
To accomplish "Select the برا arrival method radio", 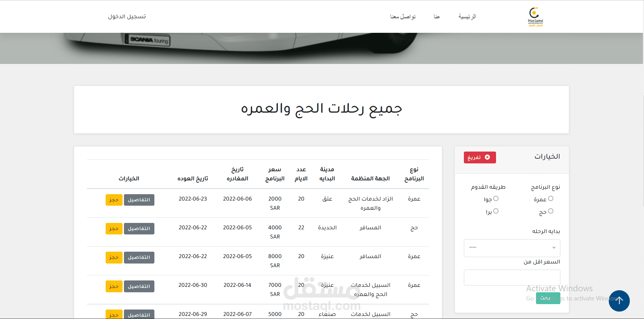I will pos(496,211).
